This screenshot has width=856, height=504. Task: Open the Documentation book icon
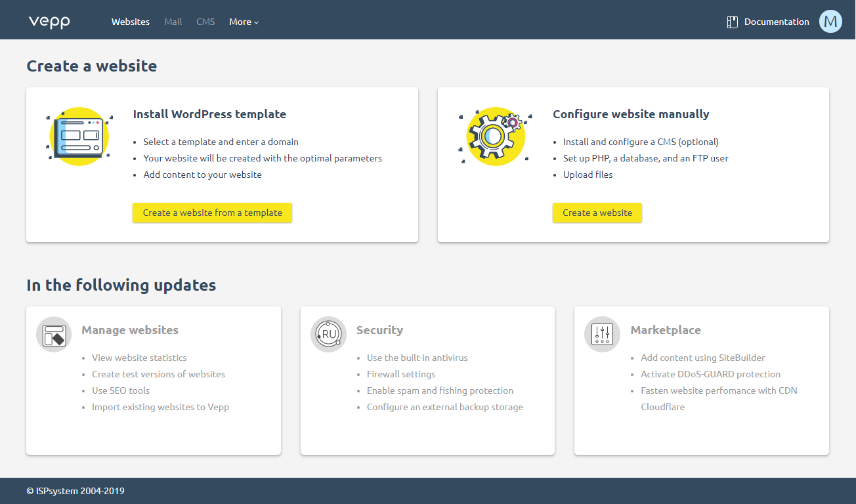click(733, 22)
